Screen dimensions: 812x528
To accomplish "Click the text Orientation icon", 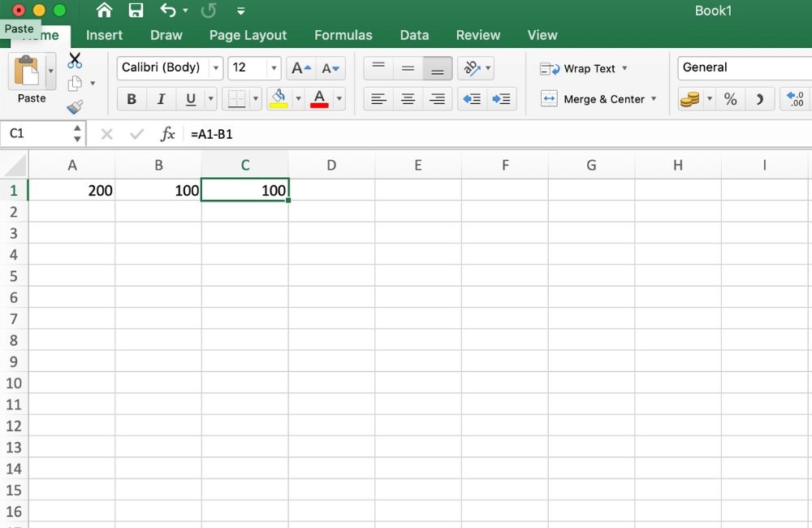I will (471, 68).
